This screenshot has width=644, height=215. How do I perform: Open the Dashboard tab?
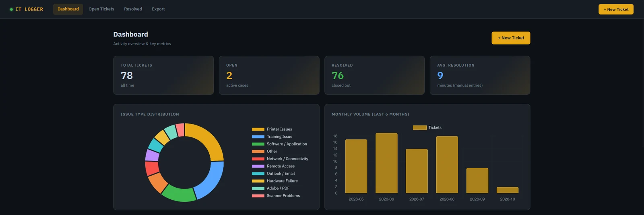pos(68,9)
